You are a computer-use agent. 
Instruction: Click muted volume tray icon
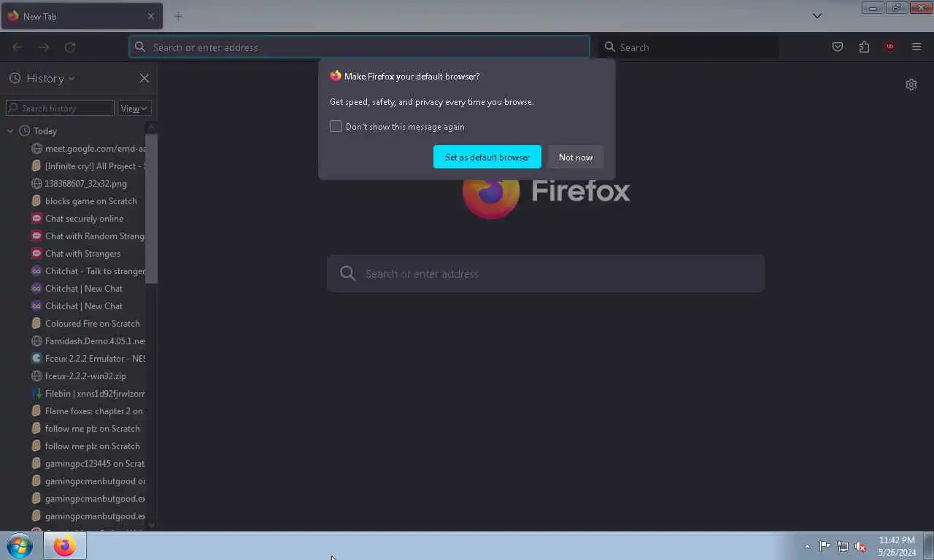pyautogui.click(x=860, y=546)
